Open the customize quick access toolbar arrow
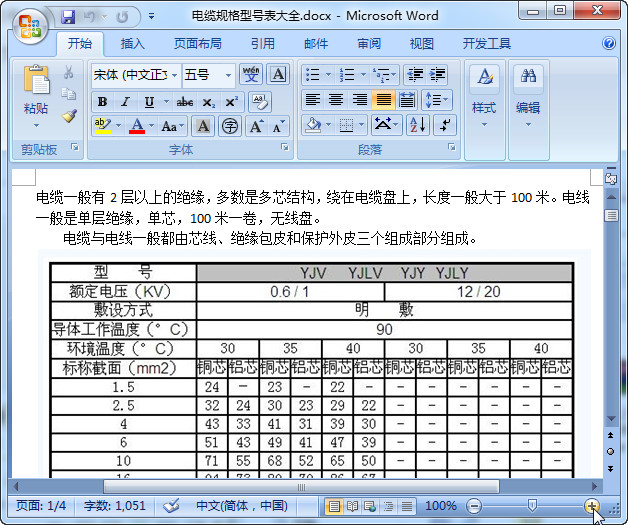Viewport: 628px width, 525px height. [151, 16]
